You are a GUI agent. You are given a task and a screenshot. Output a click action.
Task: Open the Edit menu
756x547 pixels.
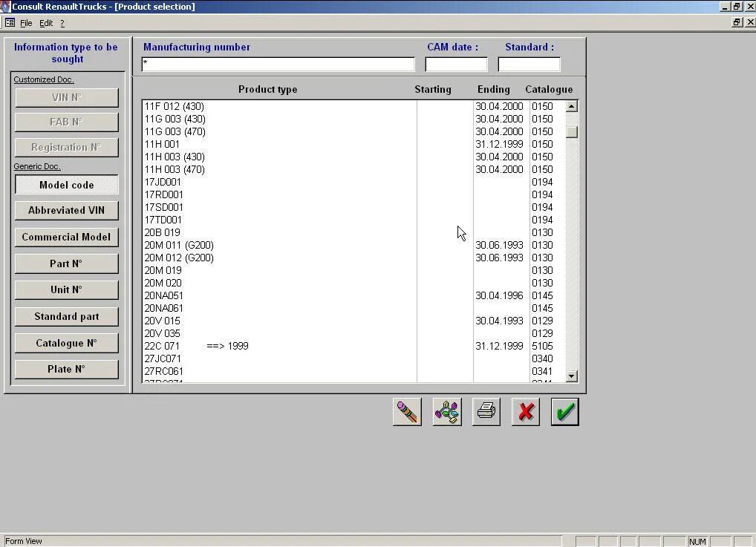46,23
